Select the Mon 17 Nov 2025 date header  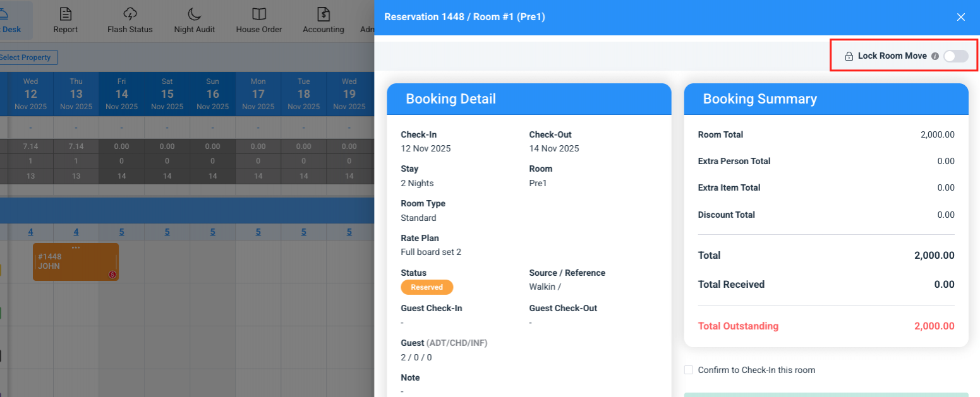tap(258, 94)
